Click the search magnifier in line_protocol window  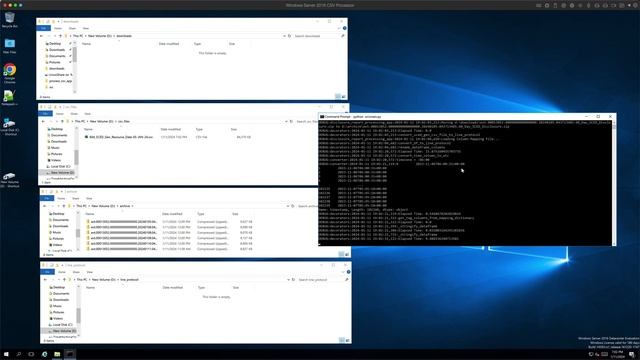(x=347, y=280)
